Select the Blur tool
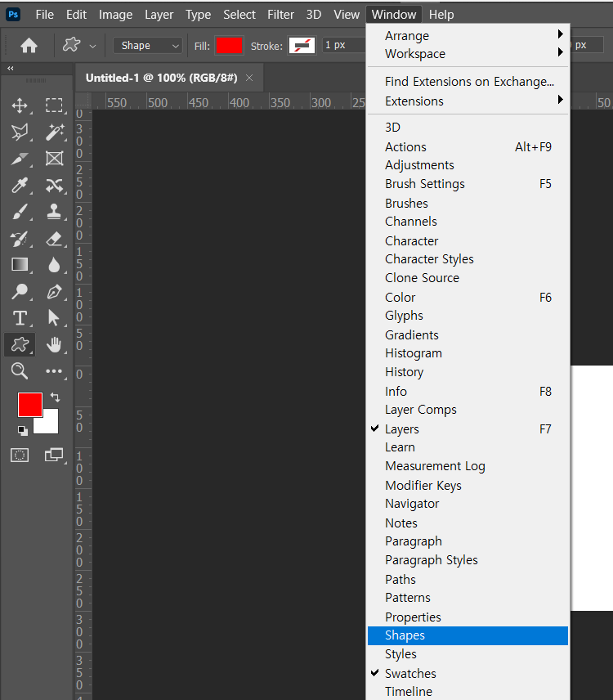Screen dimensions: 613x700 click(x=55, y=265)
